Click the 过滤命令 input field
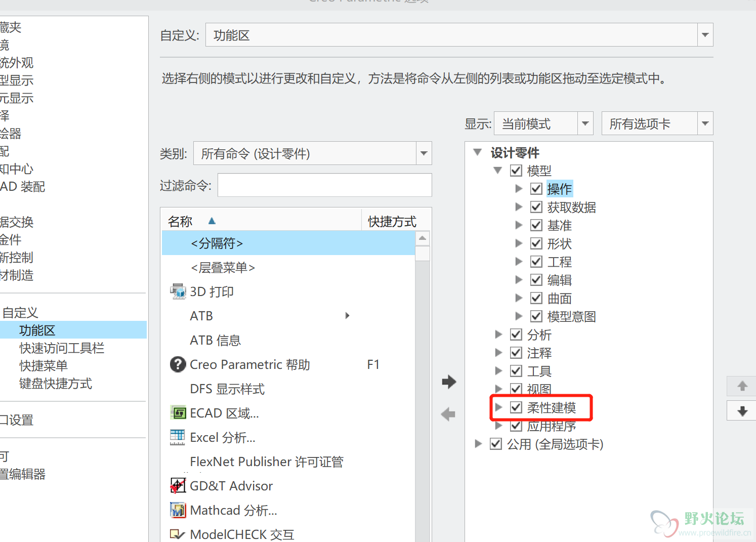The image size is (756, 542). point(325,185)
